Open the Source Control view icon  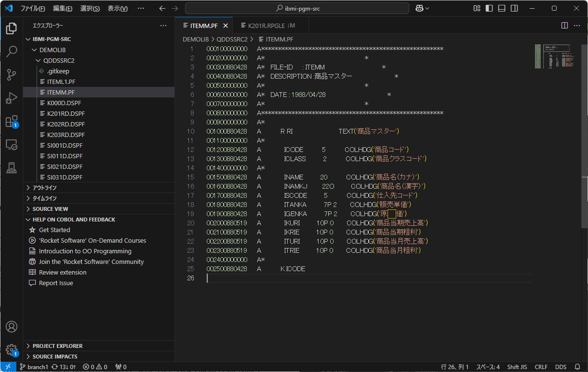(x=12, y=74)
